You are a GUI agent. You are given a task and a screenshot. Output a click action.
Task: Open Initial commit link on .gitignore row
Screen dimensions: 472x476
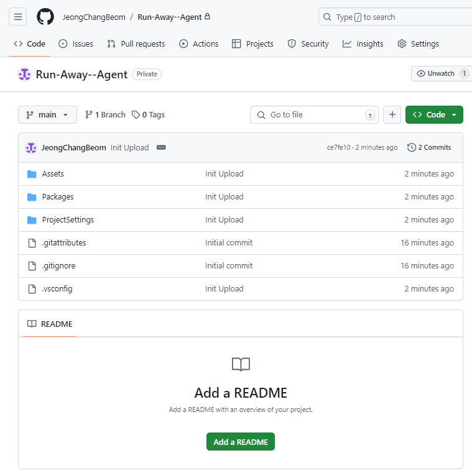click(x=229, y=266)
